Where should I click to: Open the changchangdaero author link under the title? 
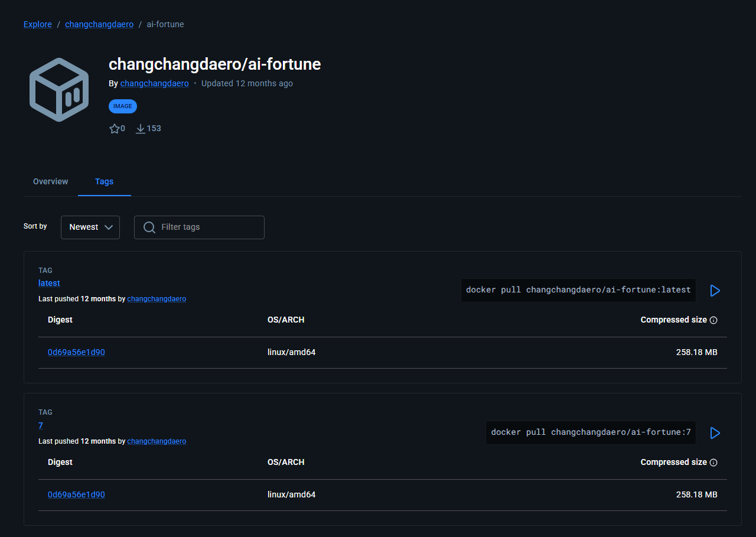click(x=155, y=83)
